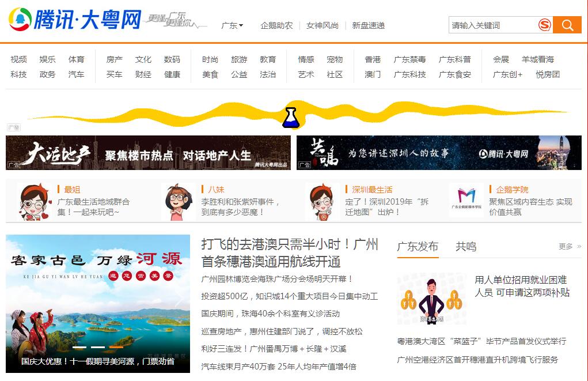Screen dimensions: 588x381
Task: Click the blue flask icon on yellow banner
Action: point(291,117)
